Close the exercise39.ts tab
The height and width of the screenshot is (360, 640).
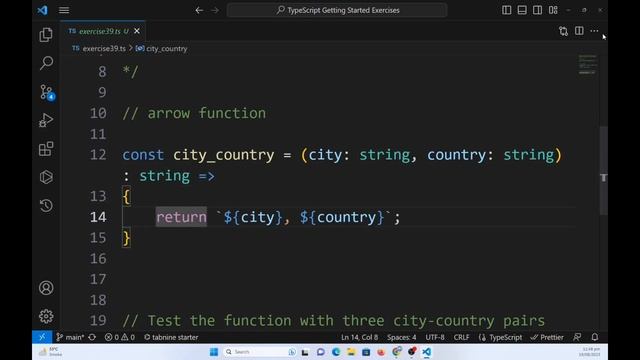tap(137, 31)
